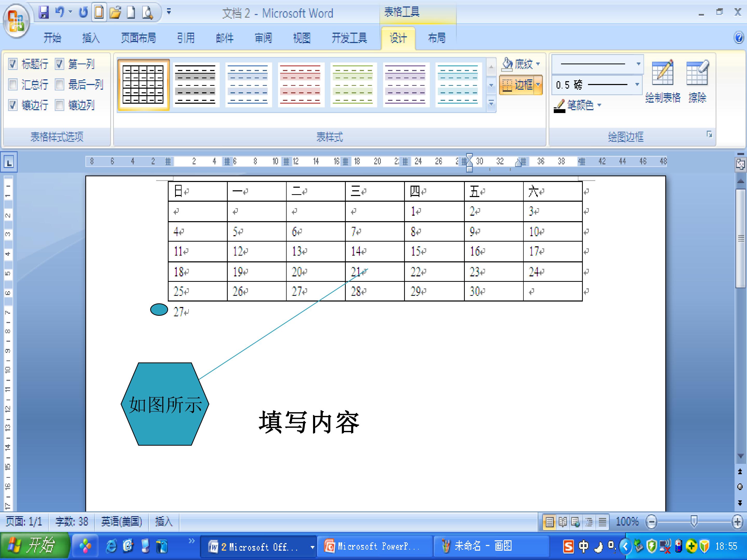Adjust the zoom slider handle
747x560 pixels.
coord(694,522)
